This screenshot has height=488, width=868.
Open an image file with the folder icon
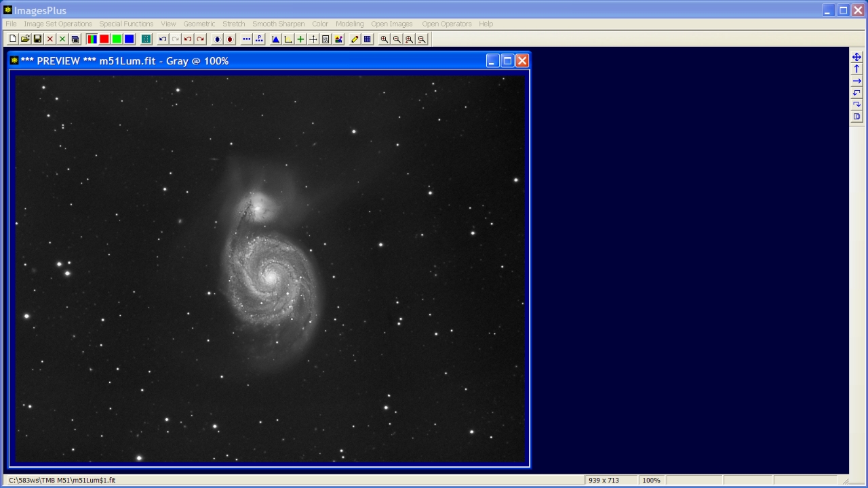click(x=25, y=39)
